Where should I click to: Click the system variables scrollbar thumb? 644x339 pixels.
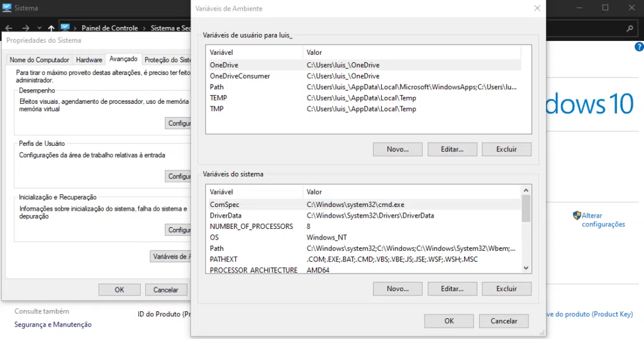(526, 208)
